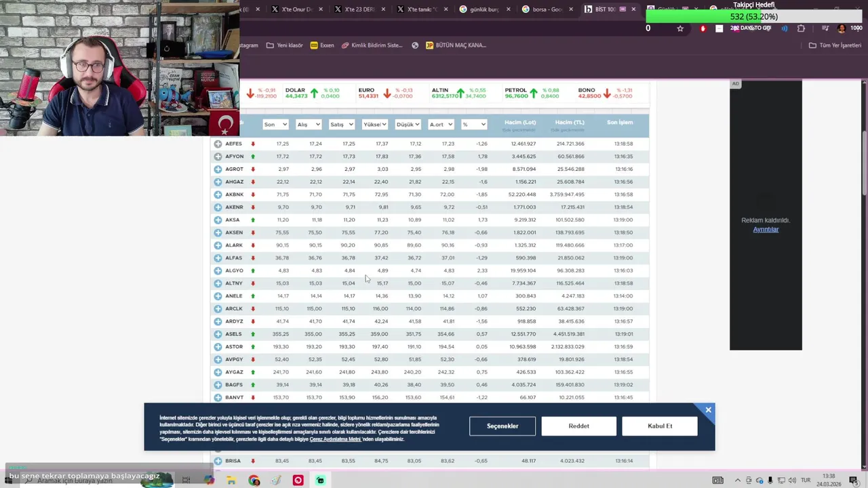The width and height of the screenshot is (868, 488).
Task: Open the Düşük column dropdown
Action: tap(408, 124)
